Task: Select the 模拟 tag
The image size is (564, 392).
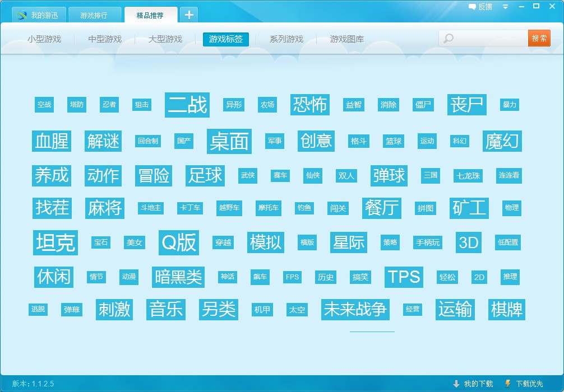Action: tap(266, 242)
